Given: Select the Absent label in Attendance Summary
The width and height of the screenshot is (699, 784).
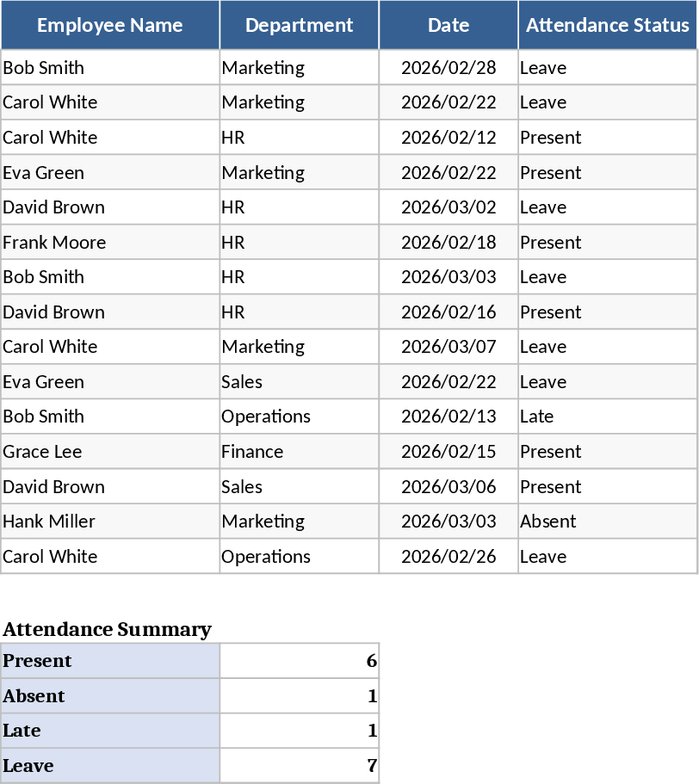Looking at the screenshot, I should (x=110, y=696).
